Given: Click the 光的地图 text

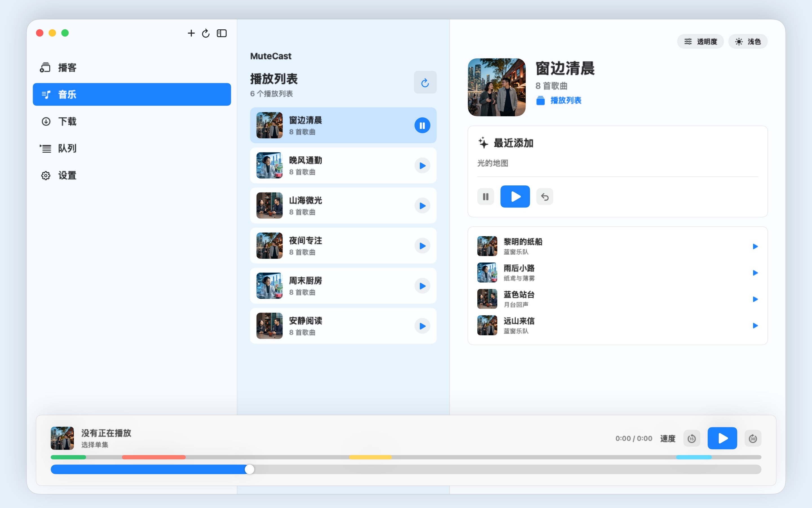Looking at the screenshot, I should 493,163.
